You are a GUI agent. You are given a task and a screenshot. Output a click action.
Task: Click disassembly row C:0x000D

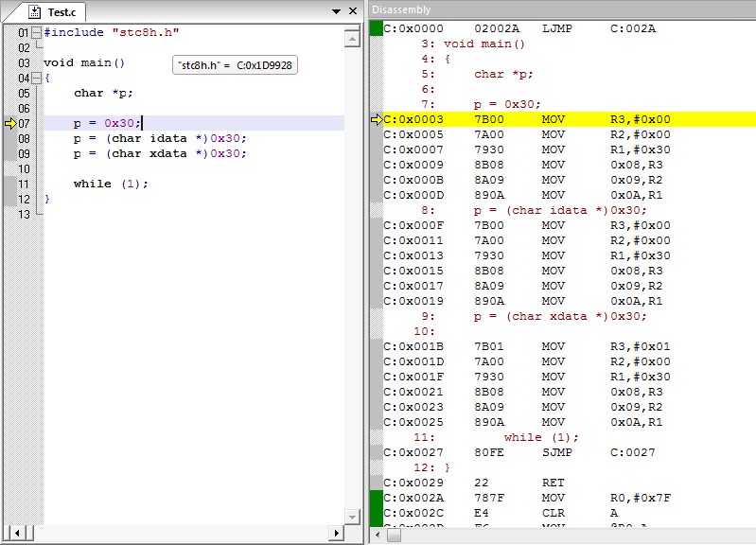pos(569,195)
